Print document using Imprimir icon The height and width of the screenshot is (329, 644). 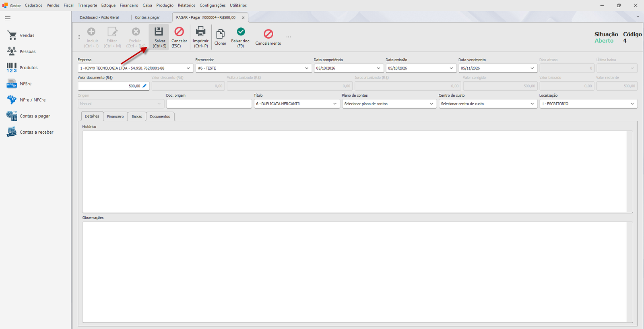click(x=200, y=31)
